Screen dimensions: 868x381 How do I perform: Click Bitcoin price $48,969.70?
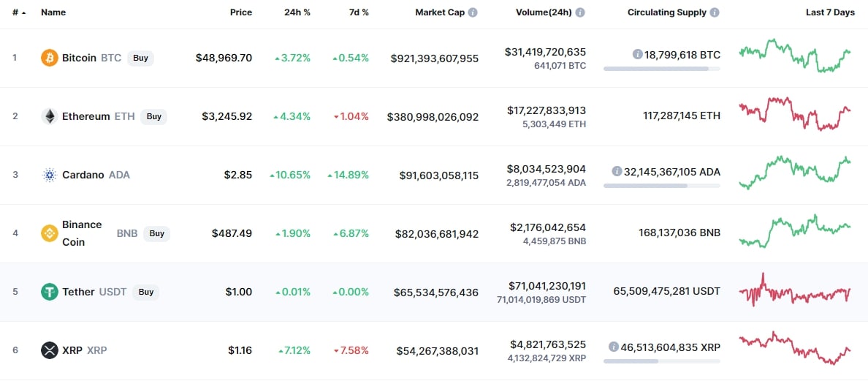point(224,58)
